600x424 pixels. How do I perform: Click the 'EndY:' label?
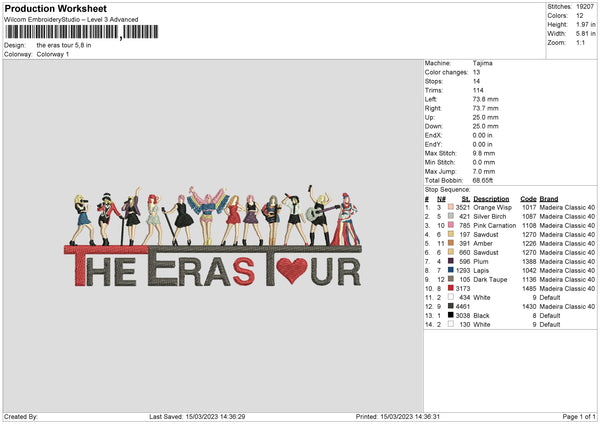point(433,144)
